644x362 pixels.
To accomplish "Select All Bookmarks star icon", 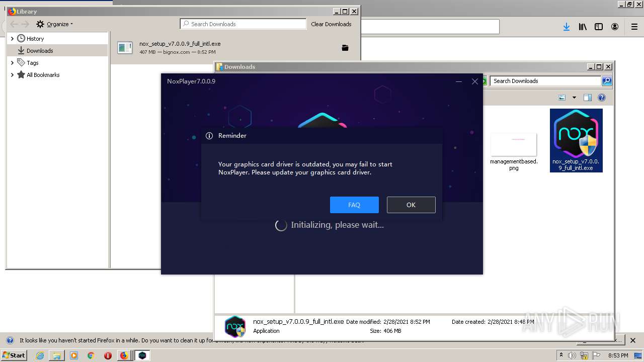I will click(x=21, y=74).
